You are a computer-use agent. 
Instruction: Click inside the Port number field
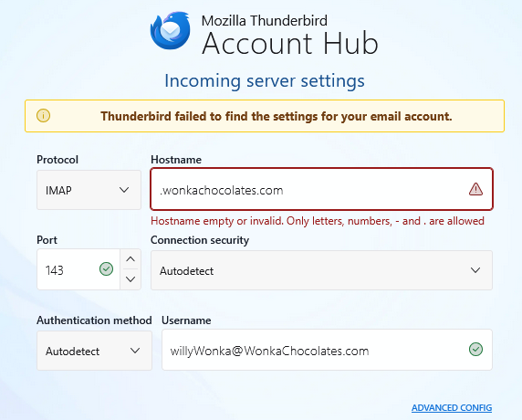coord(78,269)
